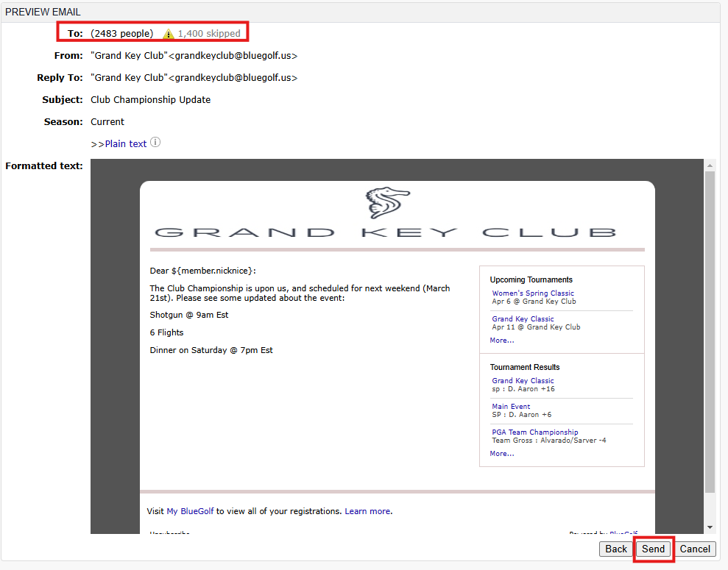Open Grand Key Classic under Upcoming Tournaments
Image resolution: width=728 pixels, height=570 pixels.
pos(523,319)
